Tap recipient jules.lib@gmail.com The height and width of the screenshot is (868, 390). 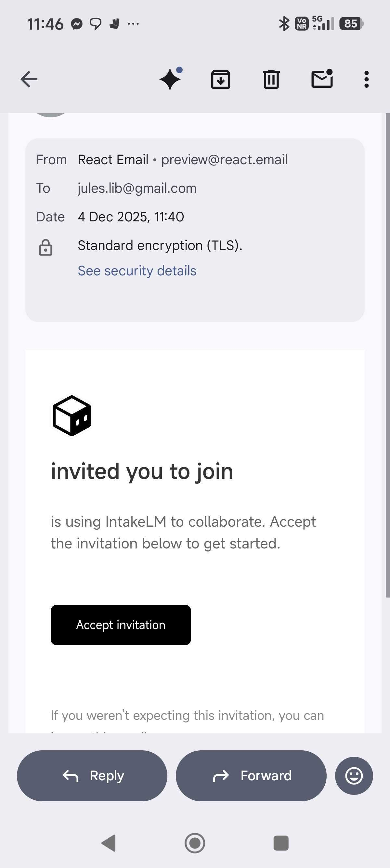137,188
